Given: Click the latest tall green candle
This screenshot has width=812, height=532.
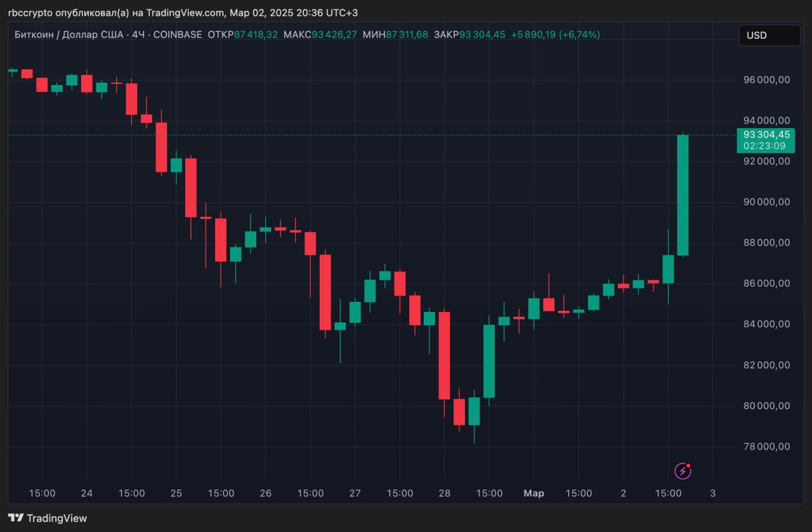Looking at the screenshot, I should click(x=683, y=195).
